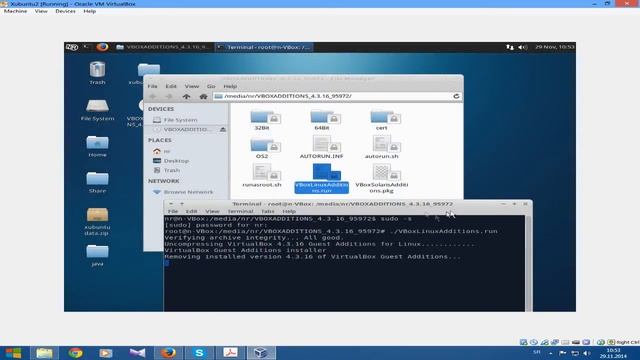The image size is (640, 360).
Task: Select the runasroot.sh file
Action: (262, 176)
